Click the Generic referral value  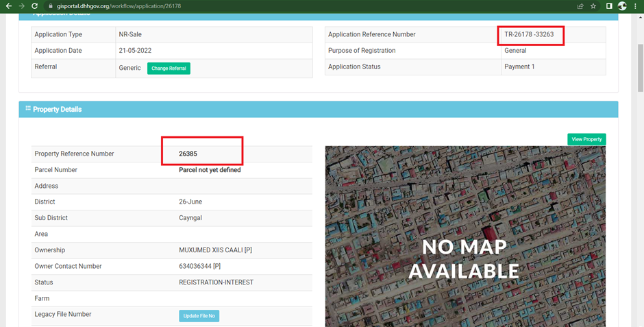pyautogui.click(x=129, y=68)
